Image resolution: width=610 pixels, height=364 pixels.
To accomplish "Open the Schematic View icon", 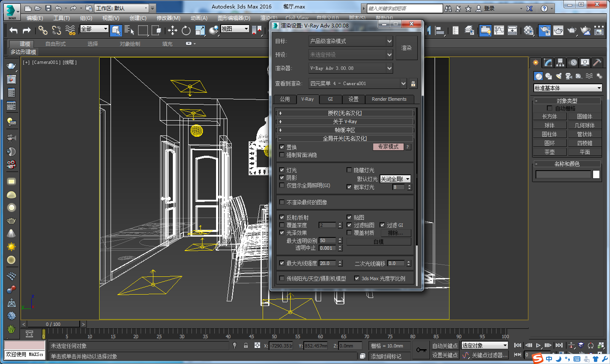I will point(512,30).
